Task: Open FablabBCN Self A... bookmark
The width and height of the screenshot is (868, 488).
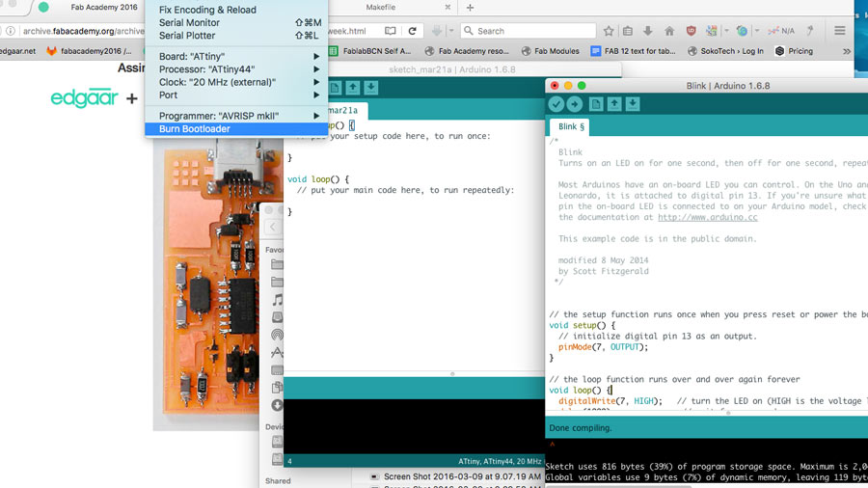Action: click(x=370, y=51)
